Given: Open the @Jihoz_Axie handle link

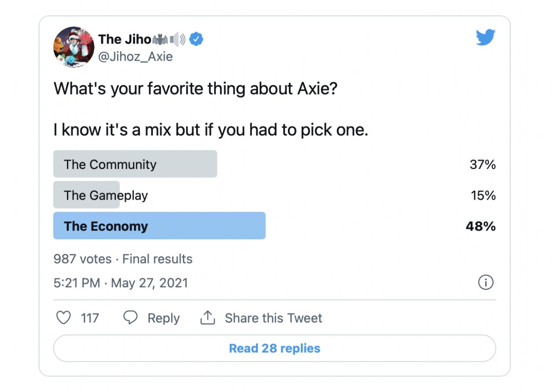Looking at the screenshot, I should 135,57.
